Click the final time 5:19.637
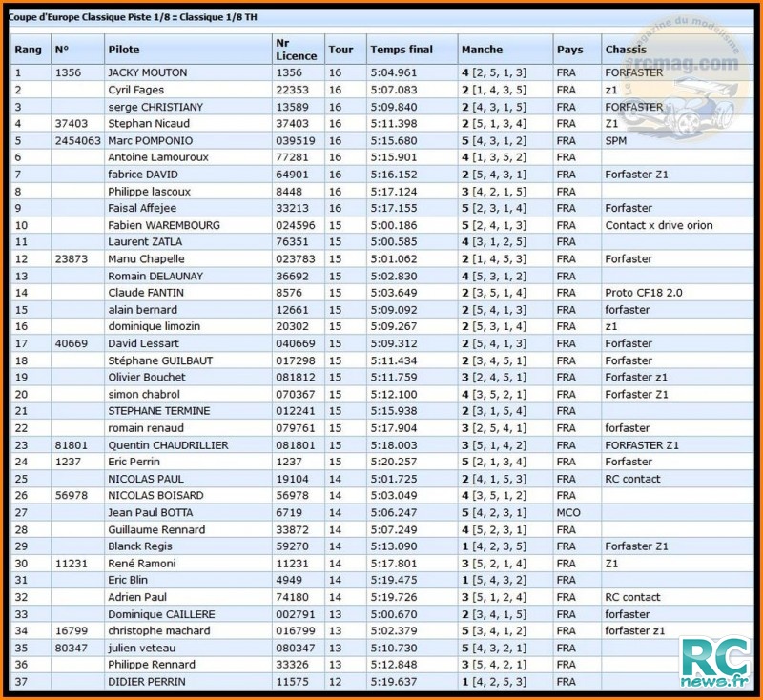The image size is (763, 700). (394, 682)
